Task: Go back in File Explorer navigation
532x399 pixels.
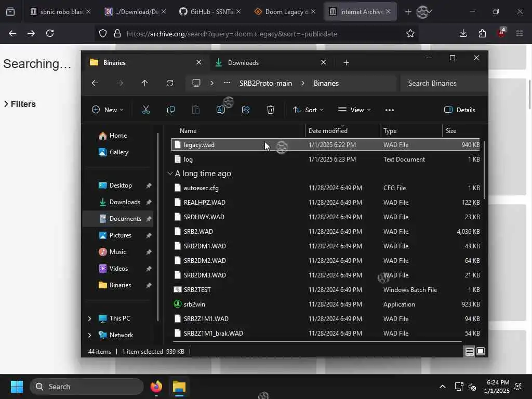Action: pyautogui.click(x=95, y=83)
